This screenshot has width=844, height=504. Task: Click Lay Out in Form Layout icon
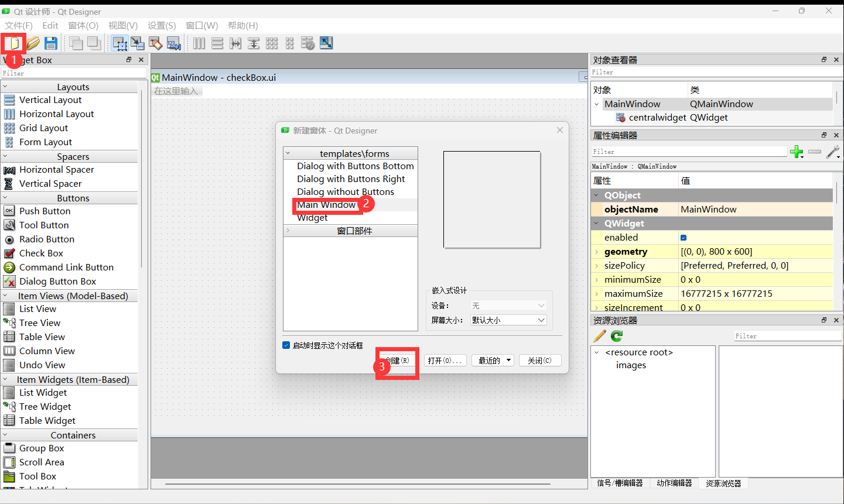click(289, 43)
